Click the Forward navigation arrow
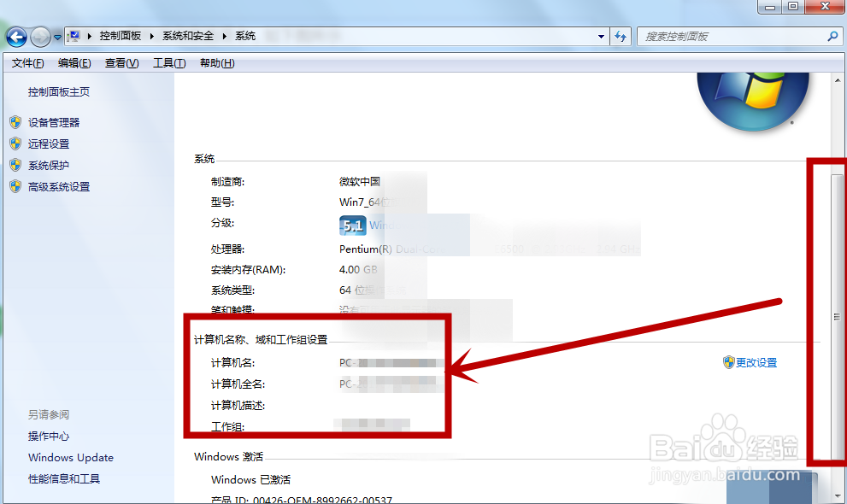Image resolution: width=847 pixels, height=504 pixels. tap(40, 37)
